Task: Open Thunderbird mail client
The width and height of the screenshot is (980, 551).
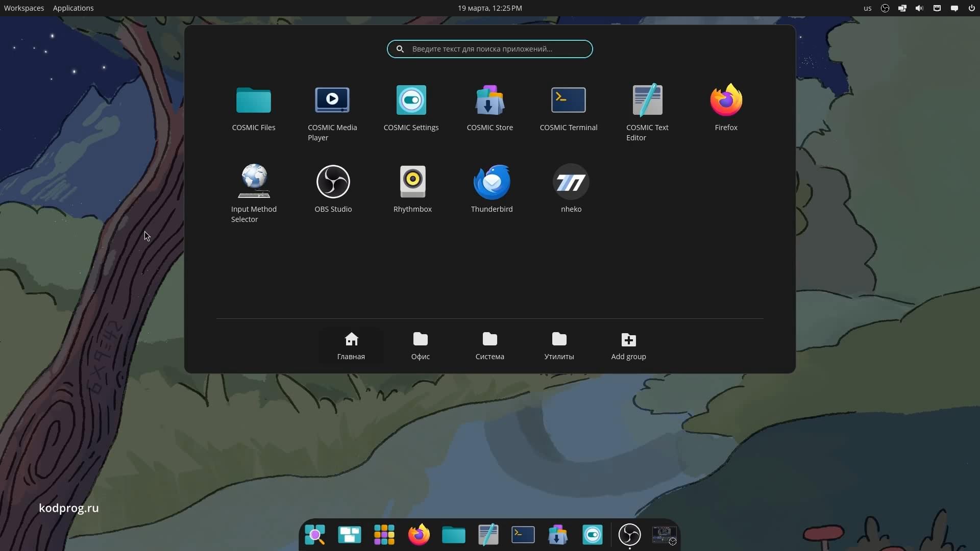Action: pyautogui.click(x=492, y=190)
